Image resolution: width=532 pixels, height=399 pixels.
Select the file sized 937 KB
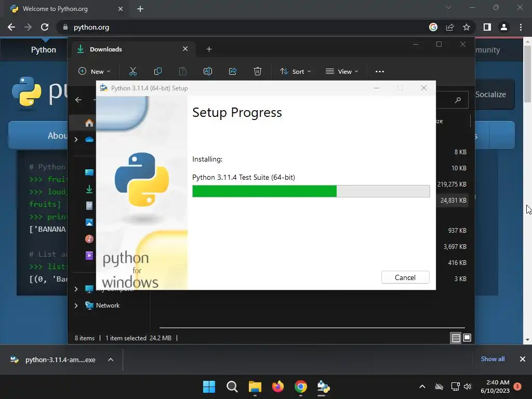(x=457, y=230)
